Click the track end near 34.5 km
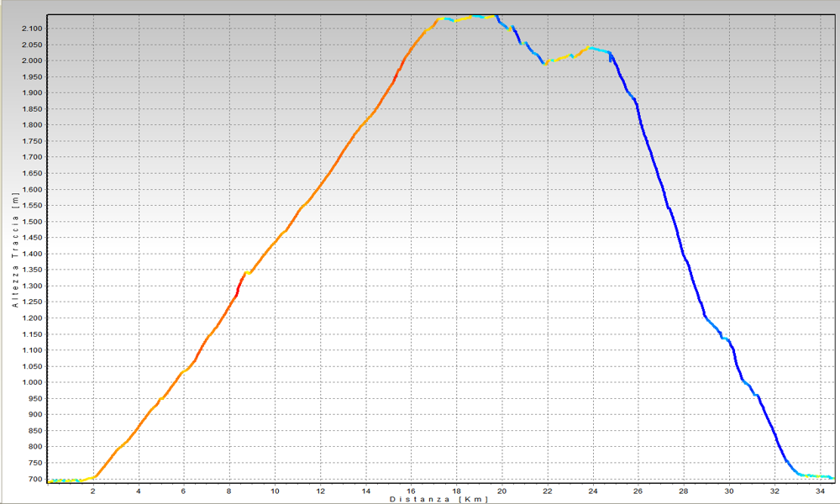This screenshot has width=840, height=504. [830, 477]
